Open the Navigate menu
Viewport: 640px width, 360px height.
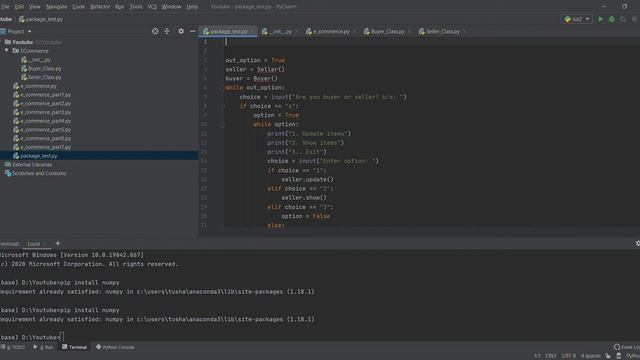click(x=56, y=7)
